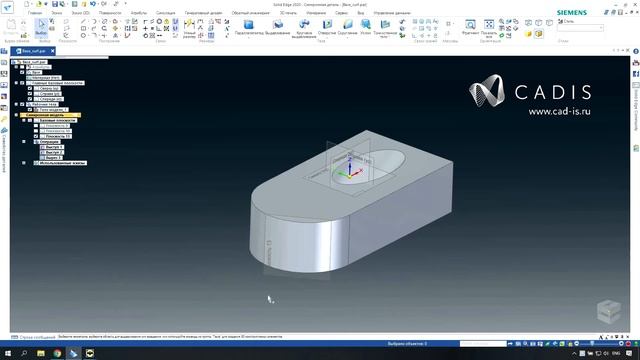Open the Главная ribbon tab
Screen dimensions: 640x360
point(35,13)
